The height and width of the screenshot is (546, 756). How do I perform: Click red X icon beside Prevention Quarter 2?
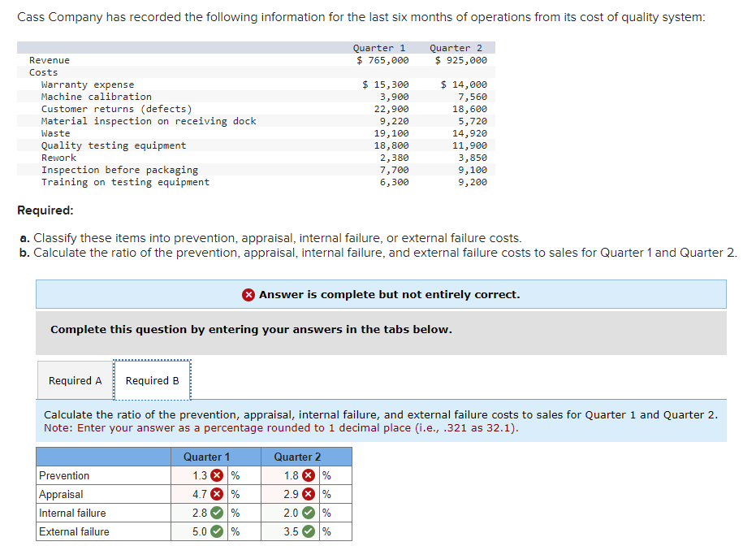click(309, 475)
